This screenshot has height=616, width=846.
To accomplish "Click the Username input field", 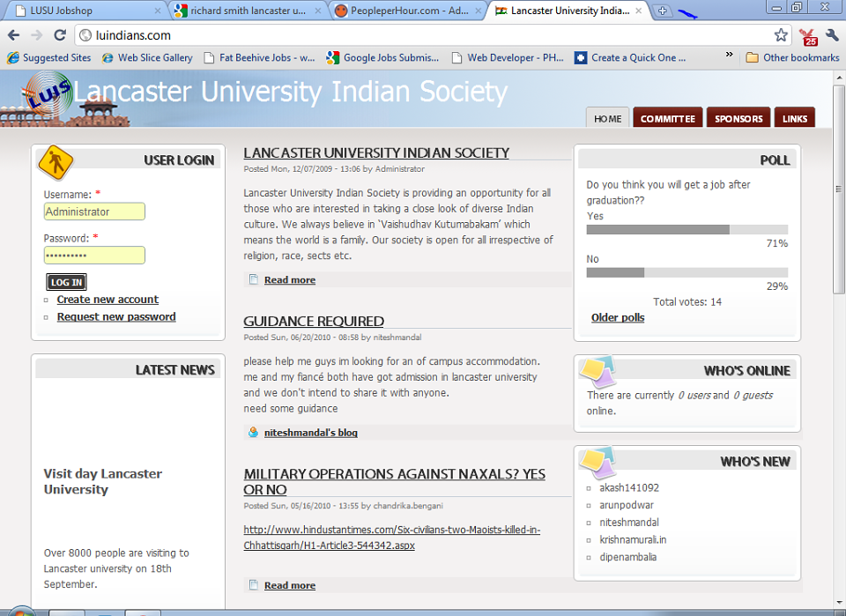I will (x=94, y=212).
